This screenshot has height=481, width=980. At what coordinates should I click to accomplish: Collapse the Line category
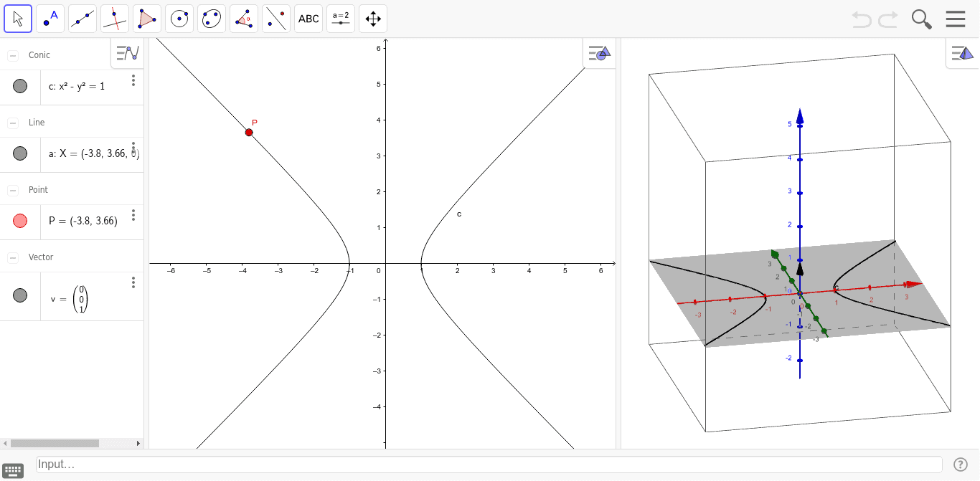pyautogui.click(x=13, y=123)
